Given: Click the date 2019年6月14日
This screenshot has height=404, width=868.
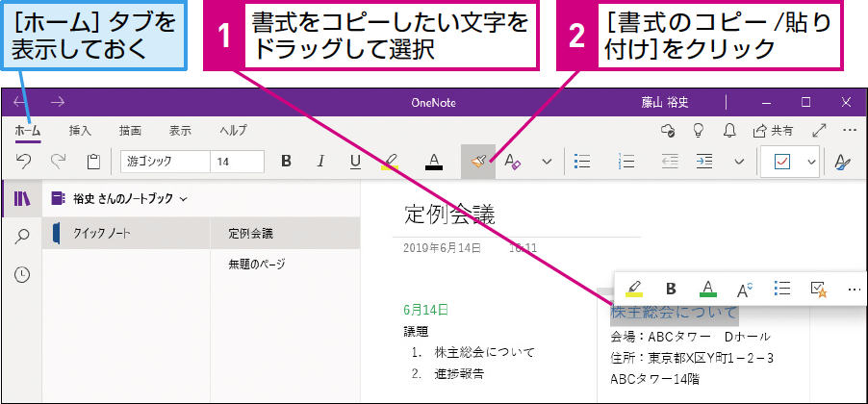Looking at the screenshot, I should [x=443, y=248].
